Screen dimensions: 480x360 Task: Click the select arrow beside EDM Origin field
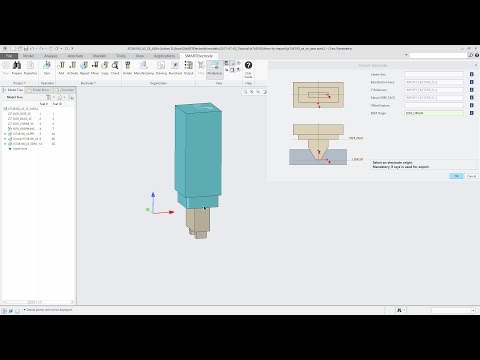(472, 113)
